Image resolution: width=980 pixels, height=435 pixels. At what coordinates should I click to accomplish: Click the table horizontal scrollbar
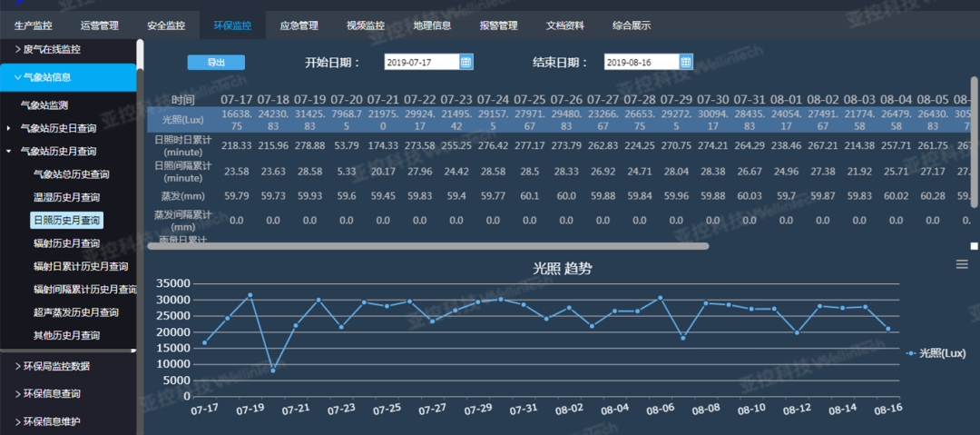pyautogui.click(x=428, y=246)
